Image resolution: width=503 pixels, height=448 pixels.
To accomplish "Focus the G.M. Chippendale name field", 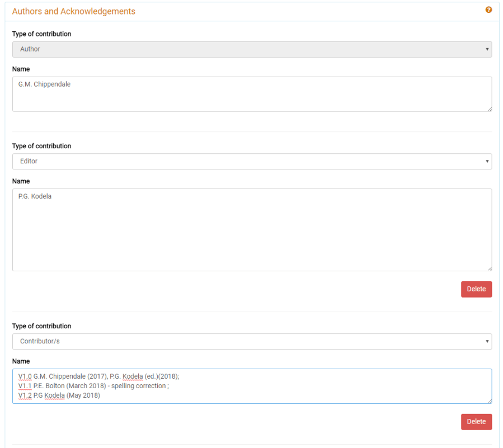I will (x=252, y=94).
